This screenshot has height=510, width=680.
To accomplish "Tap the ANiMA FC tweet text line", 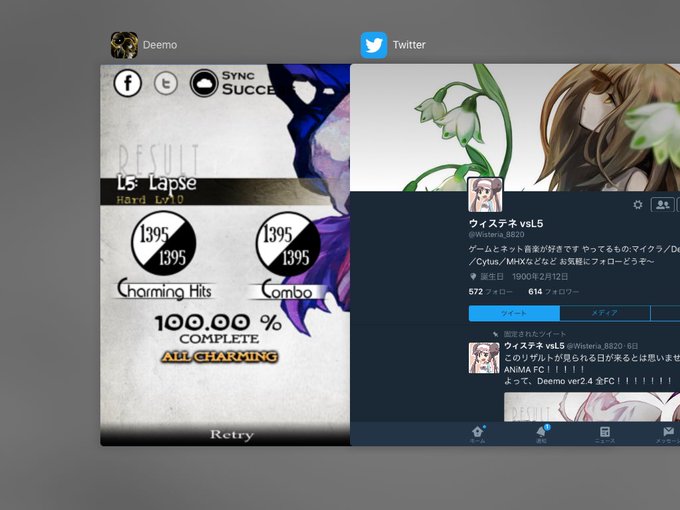I will click(544, 369).
